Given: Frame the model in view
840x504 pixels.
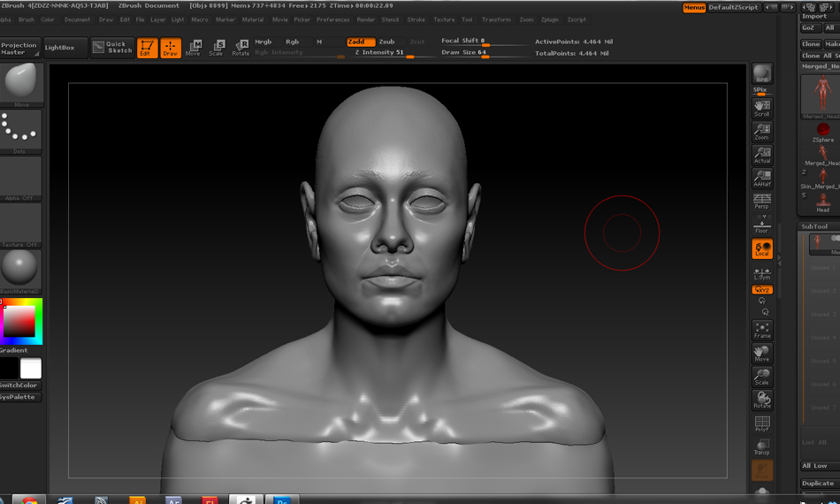Looking at the screenshot, I should click(762, 330).
